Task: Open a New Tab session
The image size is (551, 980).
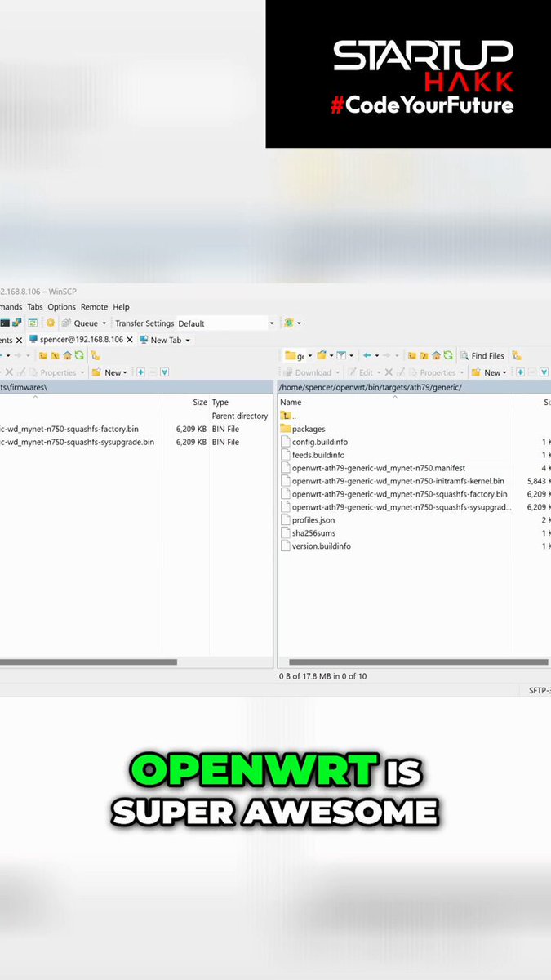Action: click(x=160, y=340)
